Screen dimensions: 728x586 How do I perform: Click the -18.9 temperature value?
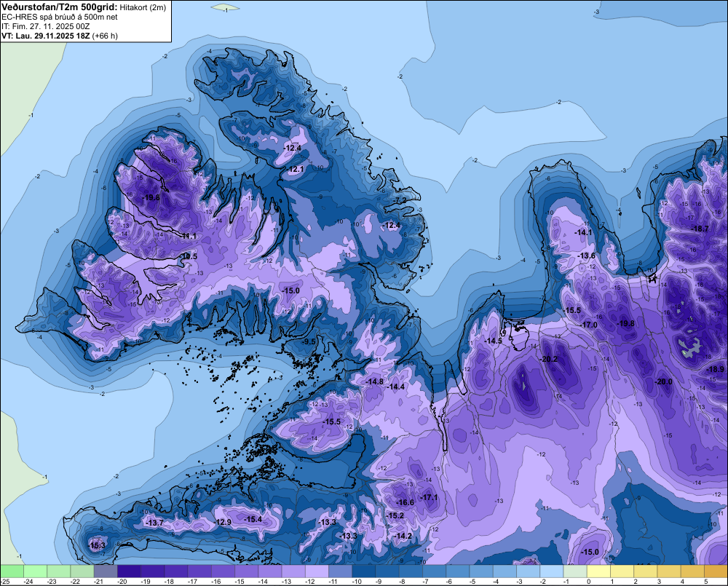tap(715, 369)
